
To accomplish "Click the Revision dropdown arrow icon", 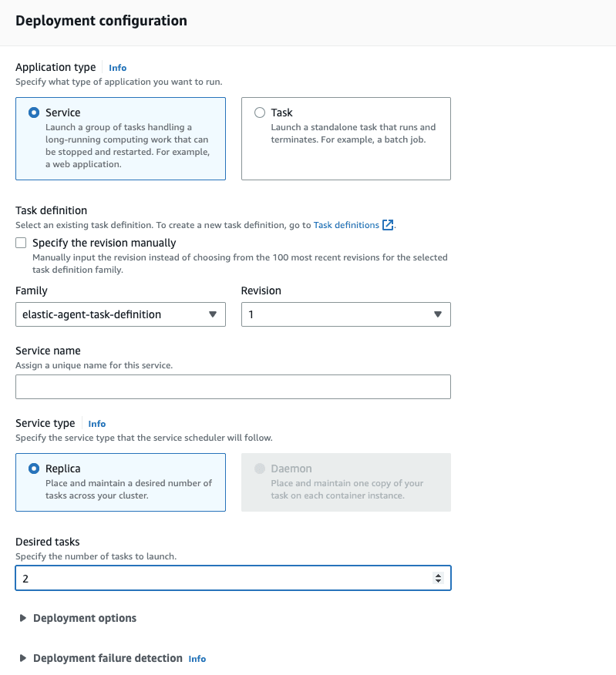I will tap(438, 314).
